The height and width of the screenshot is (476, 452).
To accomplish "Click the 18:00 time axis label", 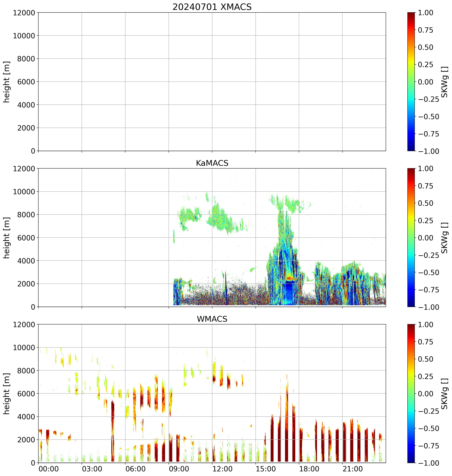I will click(309, 469).
